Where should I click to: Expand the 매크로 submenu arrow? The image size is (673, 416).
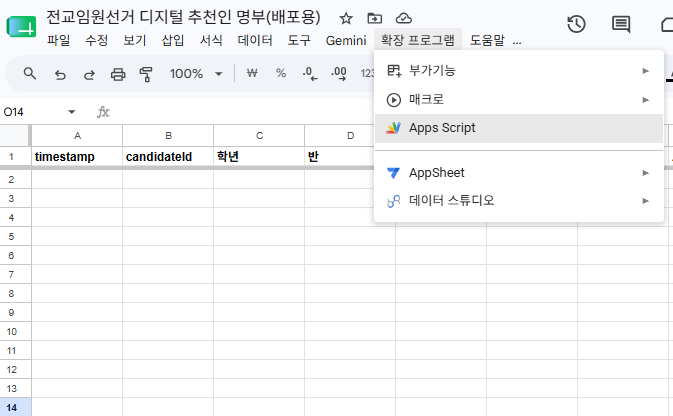pyautogui.click(x=646, y=100)
